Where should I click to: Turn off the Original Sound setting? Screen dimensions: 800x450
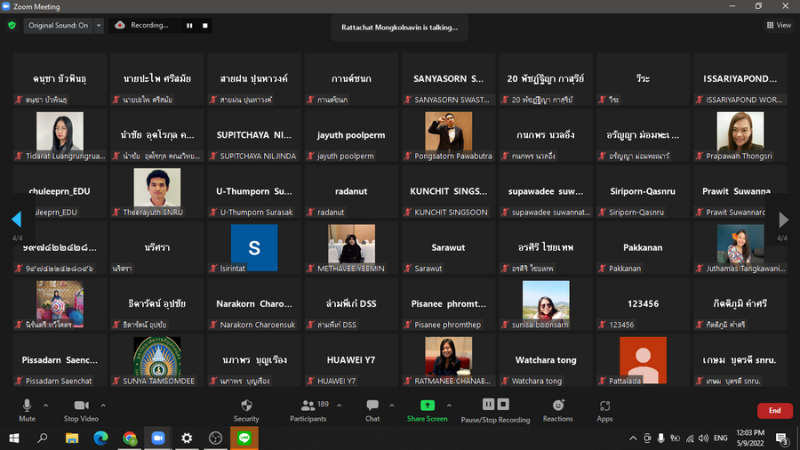[57, 25]
